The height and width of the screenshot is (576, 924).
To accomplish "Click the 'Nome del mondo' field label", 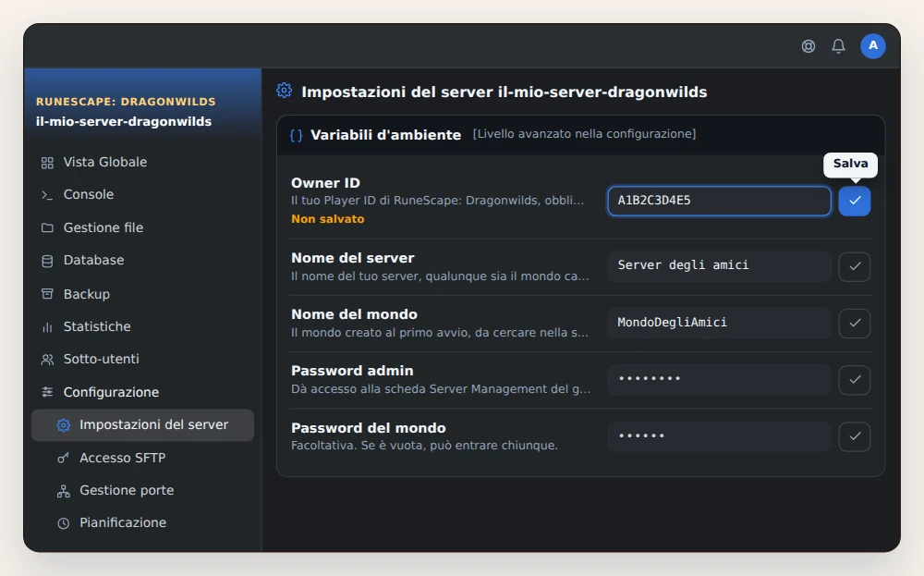I will tap(354, 314).
